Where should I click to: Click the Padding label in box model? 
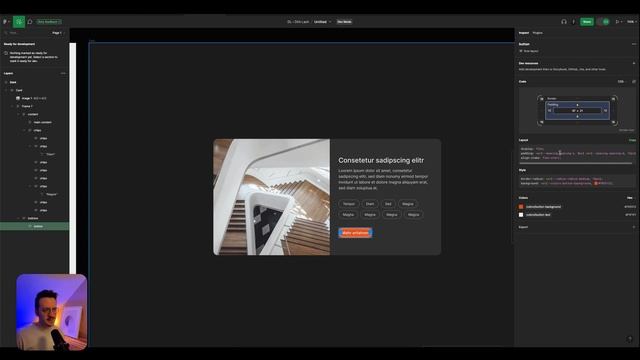coord(553,104)
